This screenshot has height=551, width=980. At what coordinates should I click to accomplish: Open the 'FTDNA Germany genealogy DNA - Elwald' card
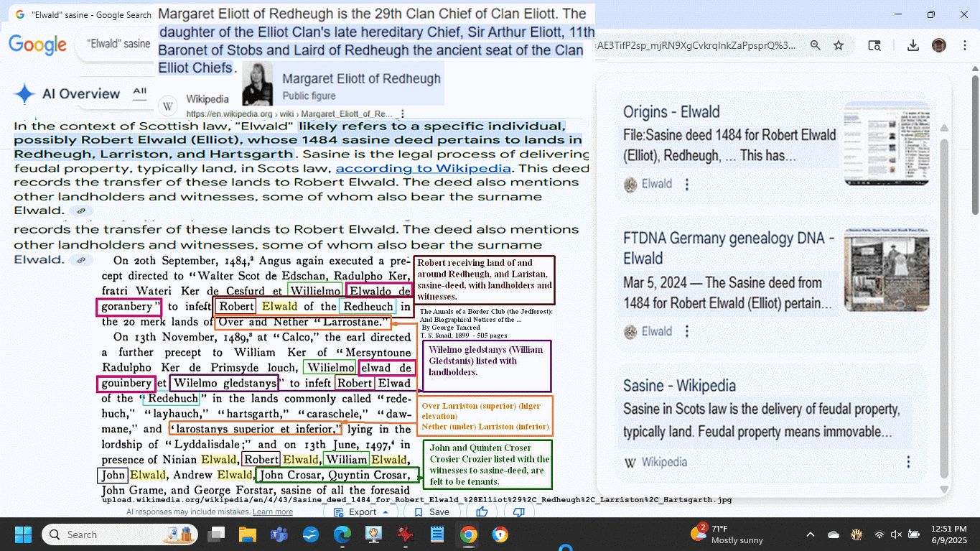tap(729, 248)
